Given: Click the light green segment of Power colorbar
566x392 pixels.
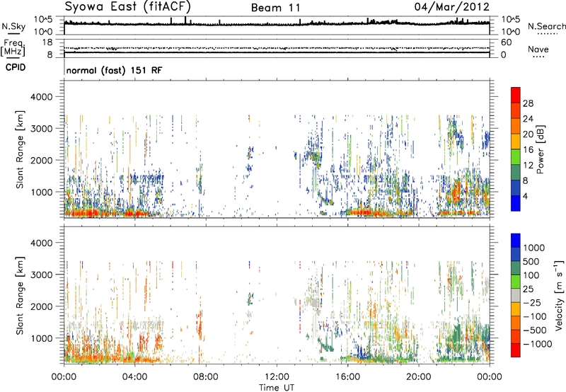Looking at the screenshot, I should pos(516,157).
